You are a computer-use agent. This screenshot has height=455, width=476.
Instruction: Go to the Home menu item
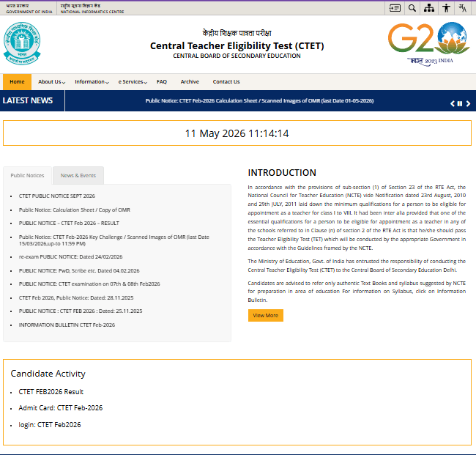(x=17, y=82)
